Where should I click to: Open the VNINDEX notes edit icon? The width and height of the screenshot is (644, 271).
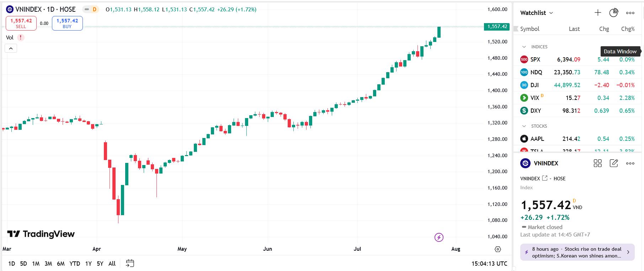point(614,163)
